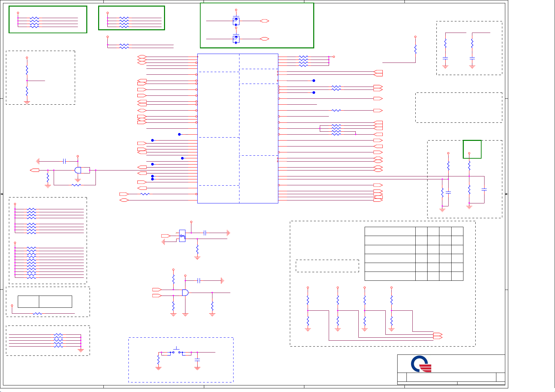Select the lone pull-up resistor at top right

click(415, 49)
